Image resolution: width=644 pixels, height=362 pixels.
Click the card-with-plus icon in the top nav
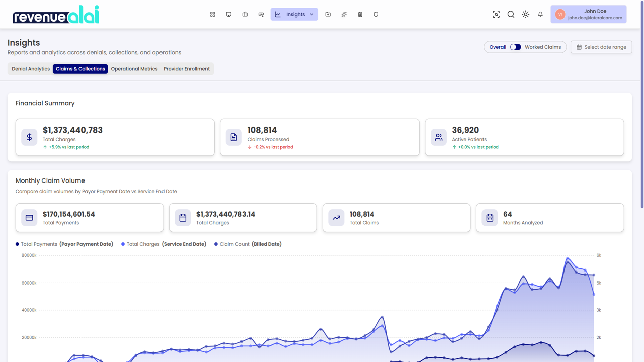coord(261,14)
